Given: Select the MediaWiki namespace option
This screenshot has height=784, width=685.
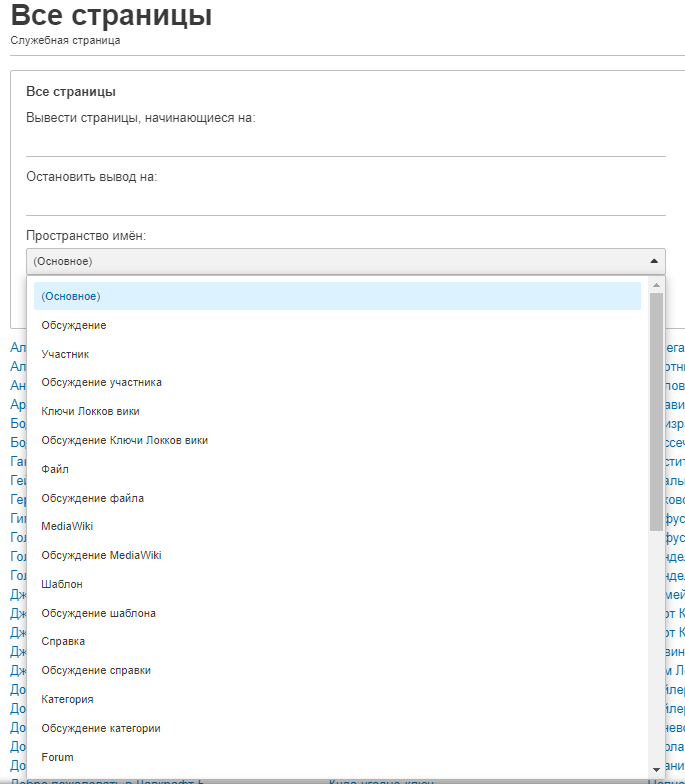Looking at the screenshot, I should tap(337, 526).
